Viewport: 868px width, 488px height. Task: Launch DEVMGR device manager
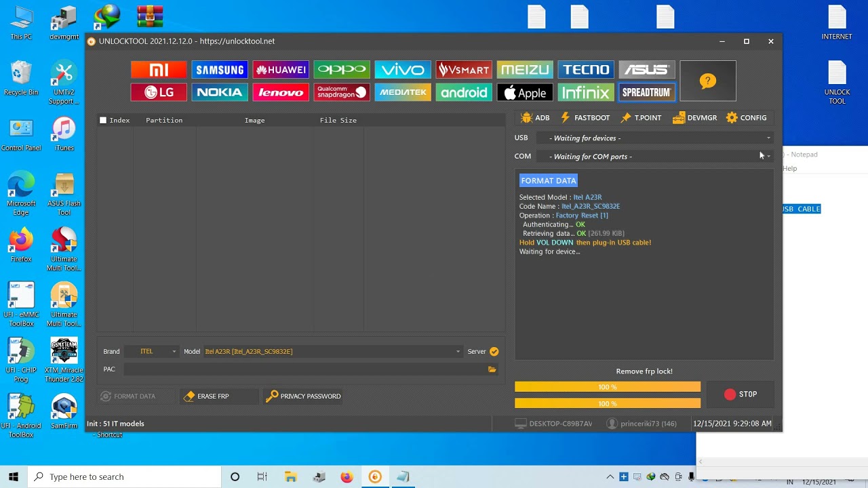tap(694, 118)
